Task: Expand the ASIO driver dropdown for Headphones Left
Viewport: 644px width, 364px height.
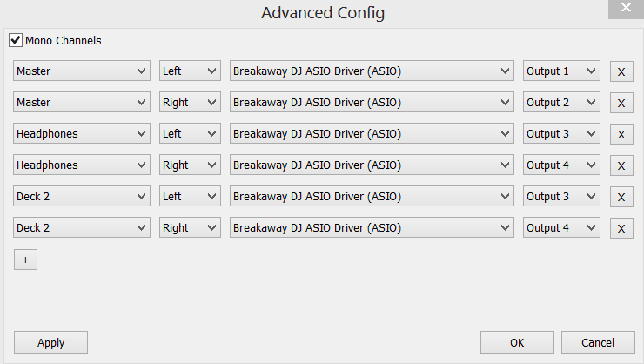Action: tap(372, 134)
